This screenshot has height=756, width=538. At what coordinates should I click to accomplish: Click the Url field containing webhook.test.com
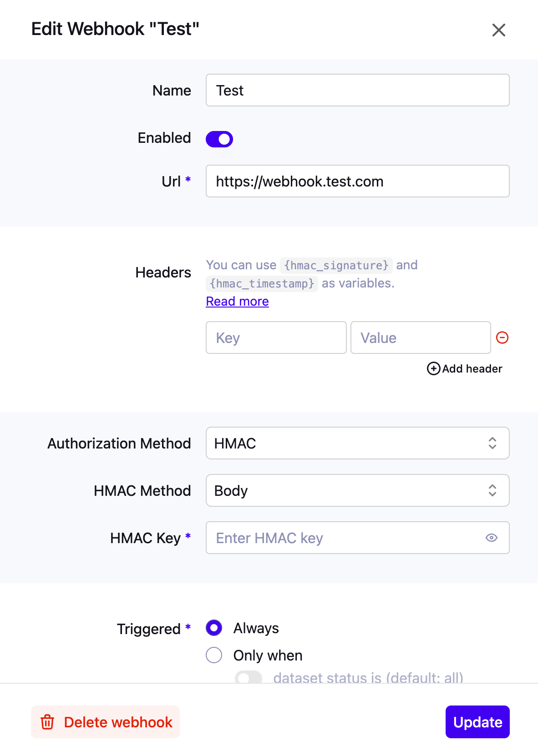coord(357,181)
